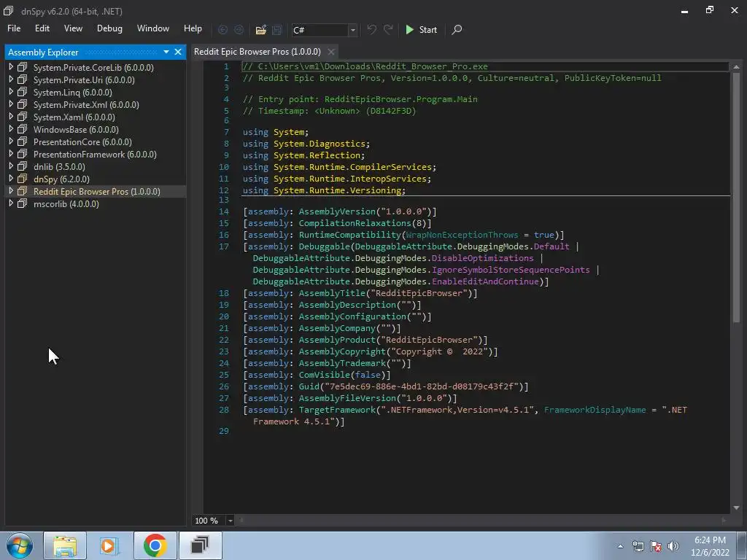Open the Debug menu
The height and width of the screenshot is (560, 747).
(109, 28)
